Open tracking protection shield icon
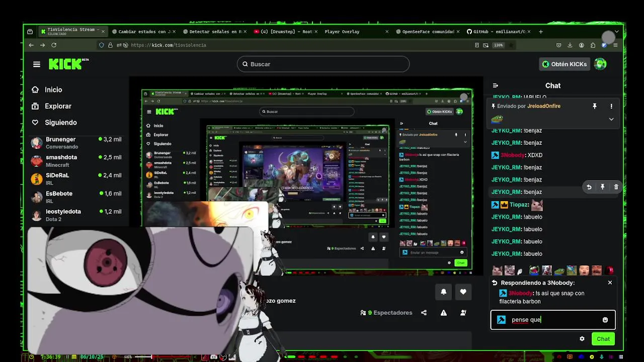Image resolution: width=644 pixels, height=362 pixels. click(102, 45)
